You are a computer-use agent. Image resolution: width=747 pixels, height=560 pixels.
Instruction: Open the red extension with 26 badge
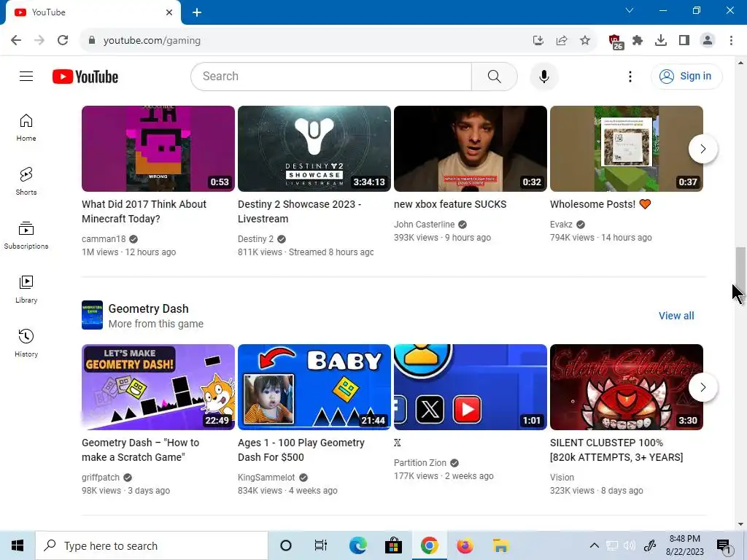(616, 42)
